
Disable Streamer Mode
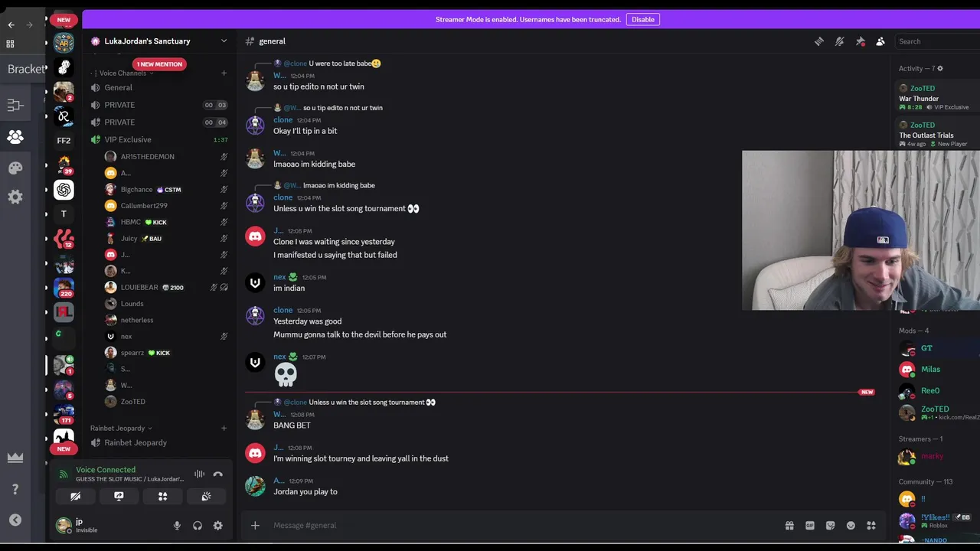click(x=643, y=20)
